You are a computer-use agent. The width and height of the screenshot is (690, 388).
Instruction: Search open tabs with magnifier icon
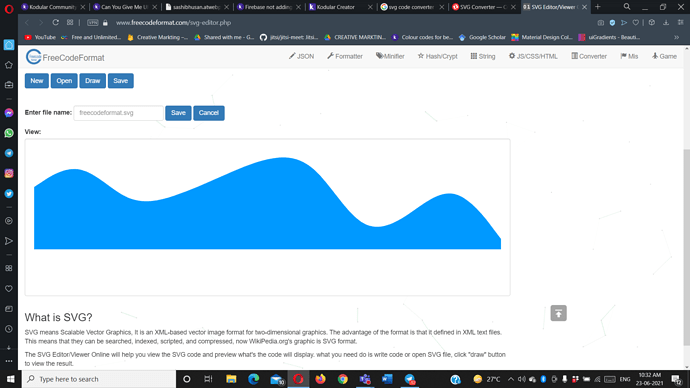coord(627,7)
